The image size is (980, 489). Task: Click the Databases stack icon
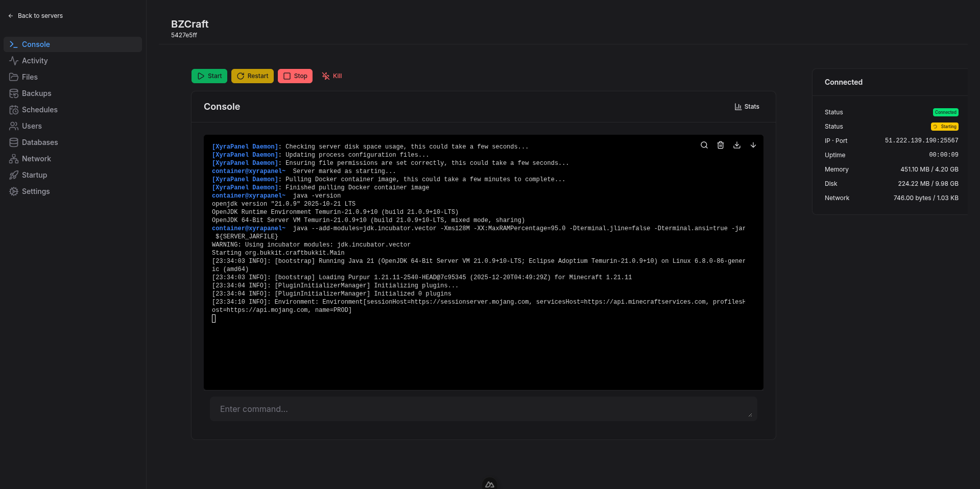tap(13, 142)
